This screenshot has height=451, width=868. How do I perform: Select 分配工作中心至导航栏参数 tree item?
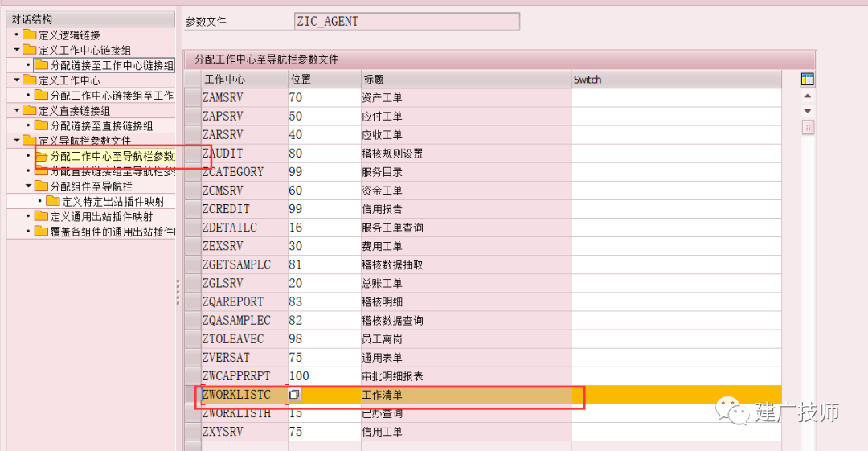tap(113, 156)
